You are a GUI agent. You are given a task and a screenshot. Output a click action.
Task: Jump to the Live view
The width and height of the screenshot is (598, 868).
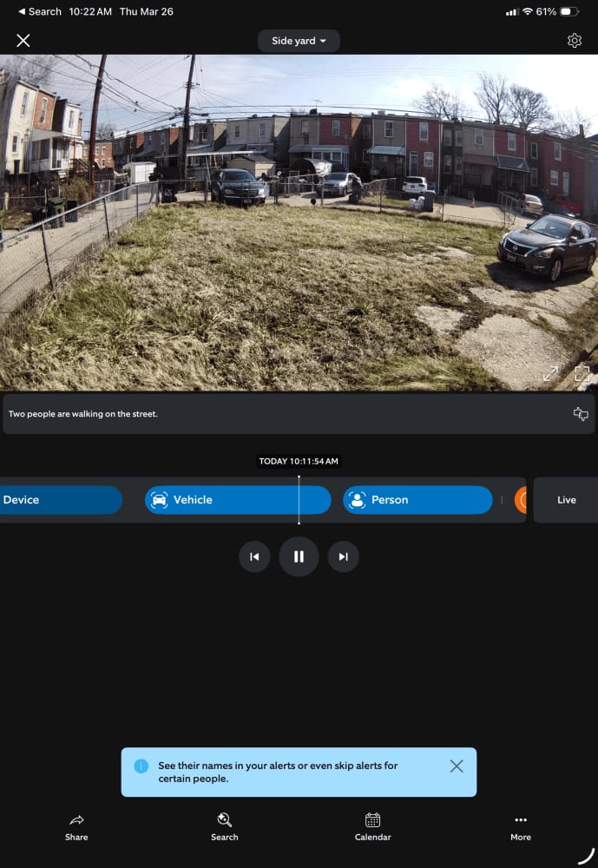pos(566,500)
